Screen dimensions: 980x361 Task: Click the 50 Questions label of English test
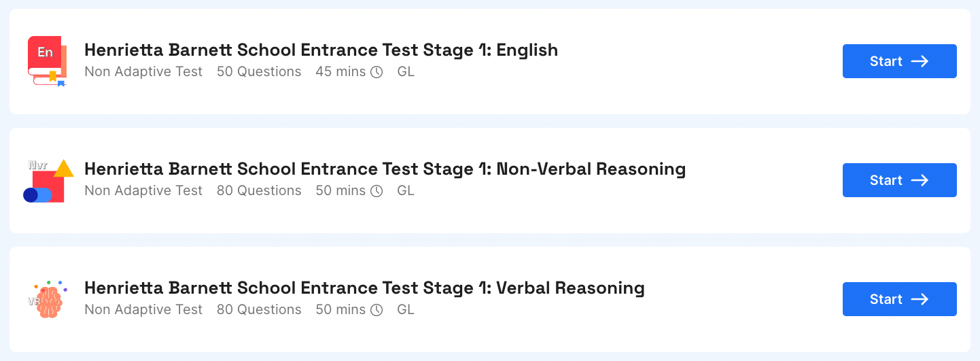tap(259, 71)
